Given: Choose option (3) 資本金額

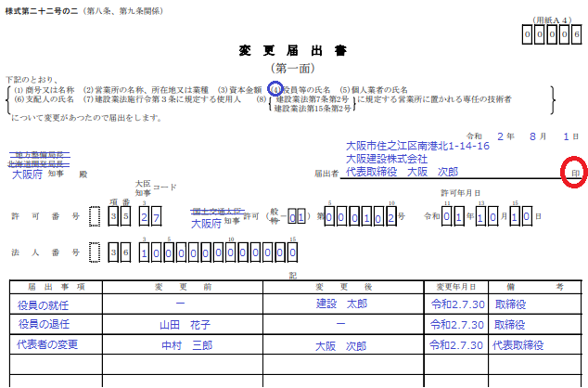Looking at the screenshot, I should point(239,90).
